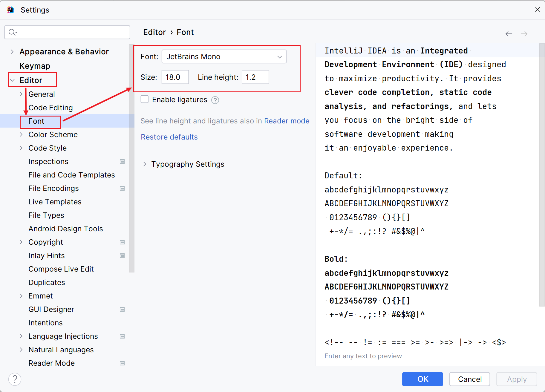The width and height of the screenshot is (545, 392).
Task: Close the Settings dialog window
Action: pos(538,9)
